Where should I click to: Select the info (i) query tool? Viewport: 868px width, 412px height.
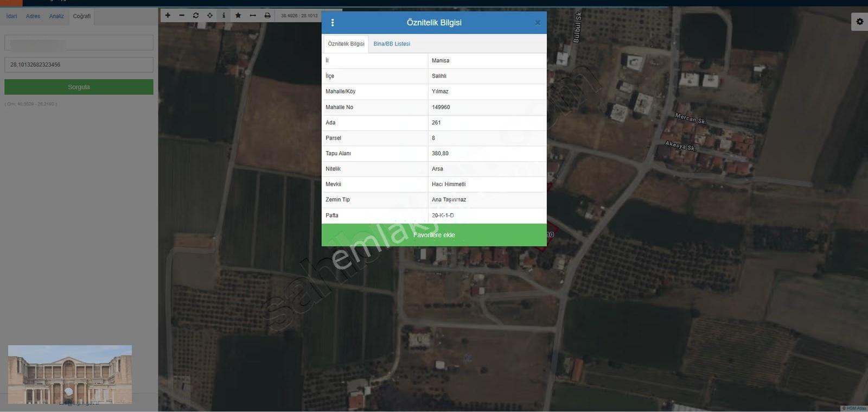tap(224, 15)
